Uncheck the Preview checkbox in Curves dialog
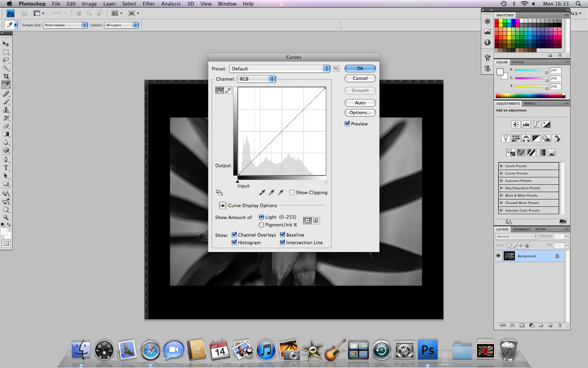 [347, 123]
